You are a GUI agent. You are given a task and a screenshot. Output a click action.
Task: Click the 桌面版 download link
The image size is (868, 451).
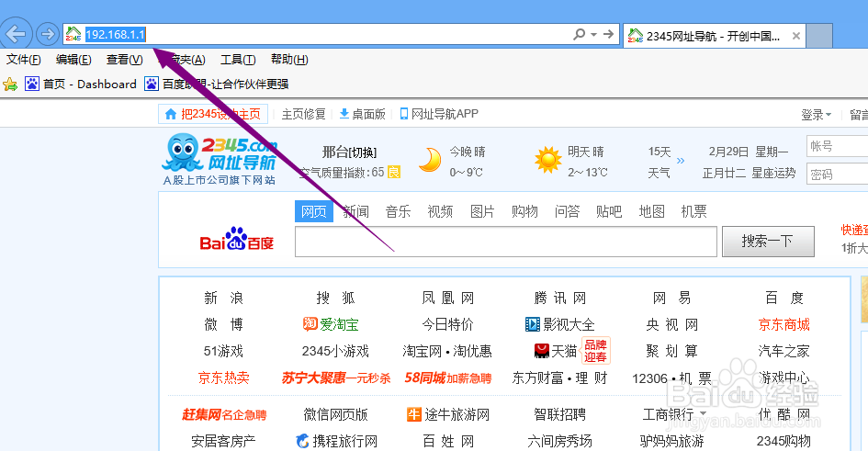point(362,114)
